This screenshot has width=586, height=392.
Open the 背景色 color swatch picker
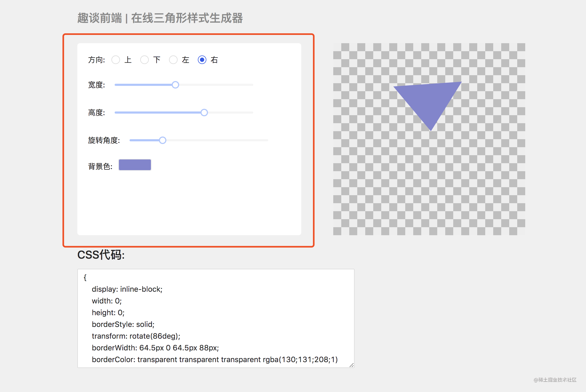(x=135, y=165)
